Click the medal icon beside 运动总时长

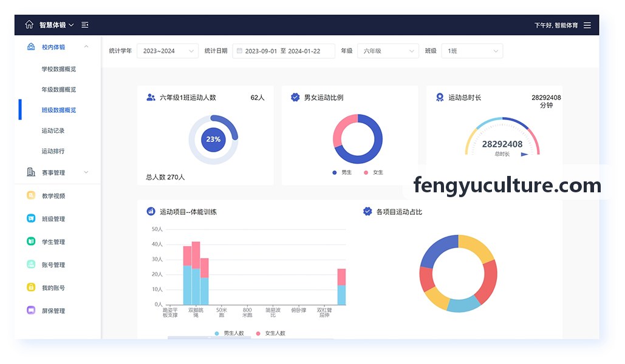(x=440, y=97)
